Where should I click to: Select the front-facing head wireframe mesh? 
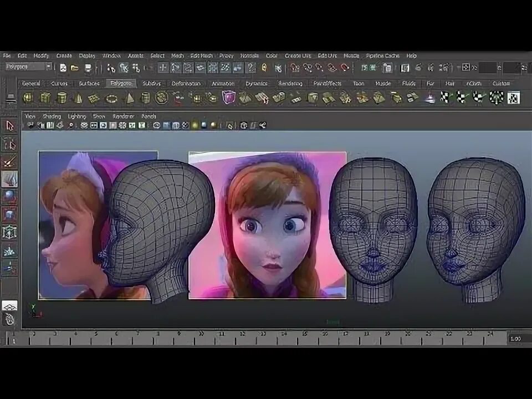372,229
